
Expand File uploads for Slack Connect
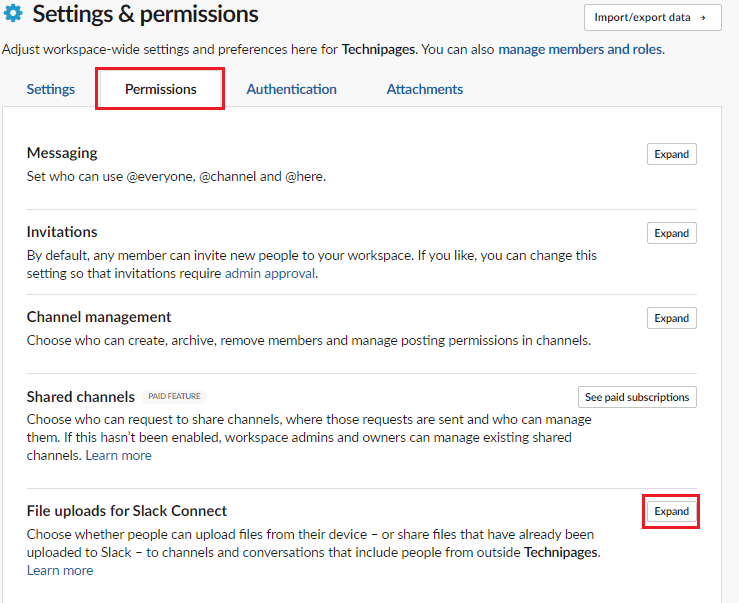click(x=672, y=512)
